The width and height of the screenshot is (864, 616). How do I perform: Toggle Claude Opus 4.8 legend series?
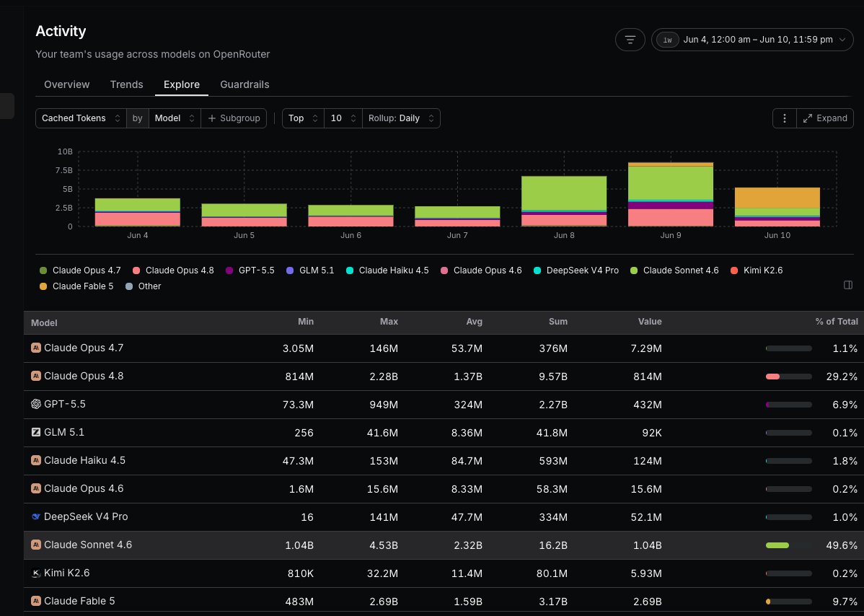[x=173, y=270]
